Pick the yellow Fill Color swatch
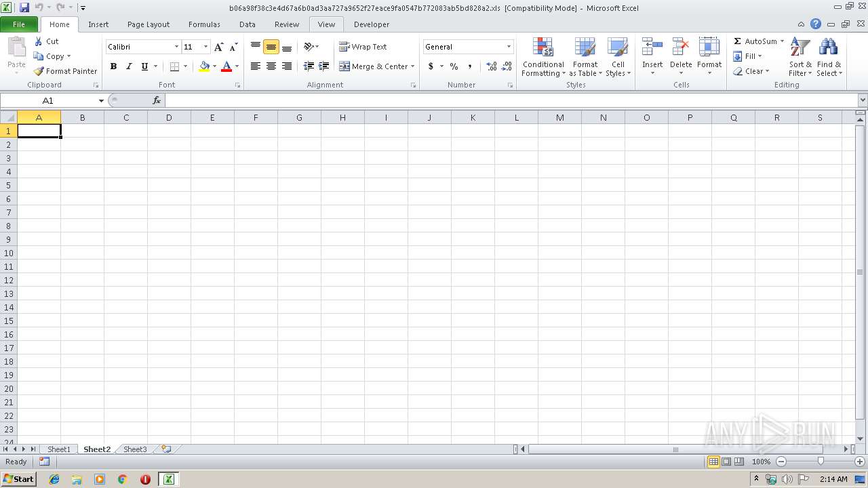868x488 pixels. [x=204, y=66]
